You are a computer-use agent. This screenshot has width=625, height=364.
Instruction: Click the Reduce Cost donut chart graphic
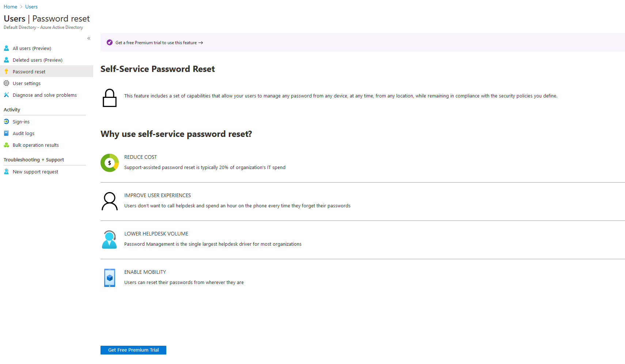tap(109, 162)
